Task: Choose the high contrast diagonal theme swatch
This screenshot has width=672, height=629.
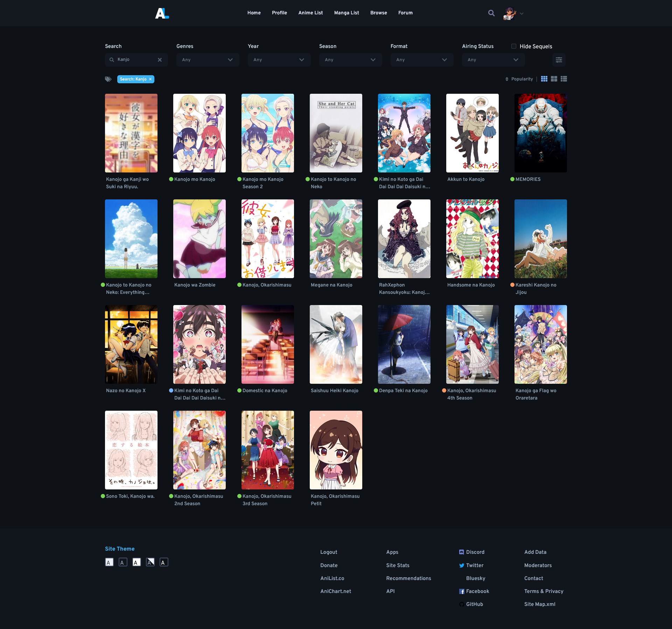Action: (x=150, y=562)
